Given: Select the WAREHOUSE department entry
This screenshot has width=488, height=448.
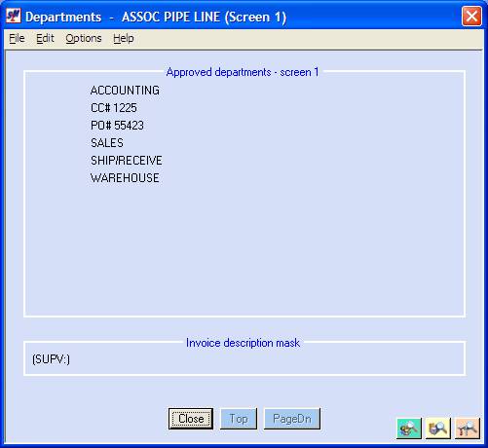Looking at the screenshot, I should (125, 178).
